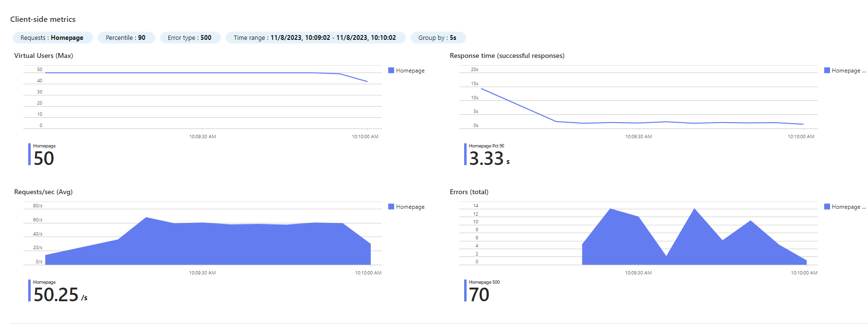This screenshot has height=328, width=868.
Task: Click 10:09:30 AM marker on Errors chart
Action: (x=638, y=273)
